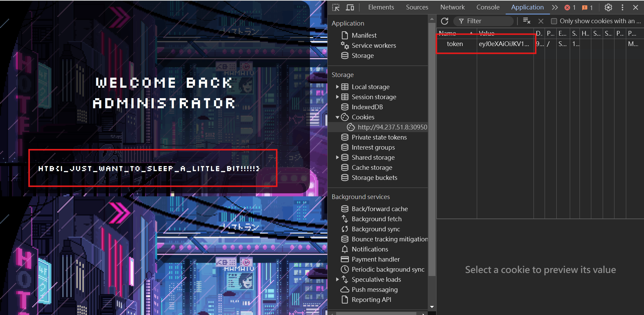Expand the Session storage tree node
644x315 pixels.
tap(337, 97)
